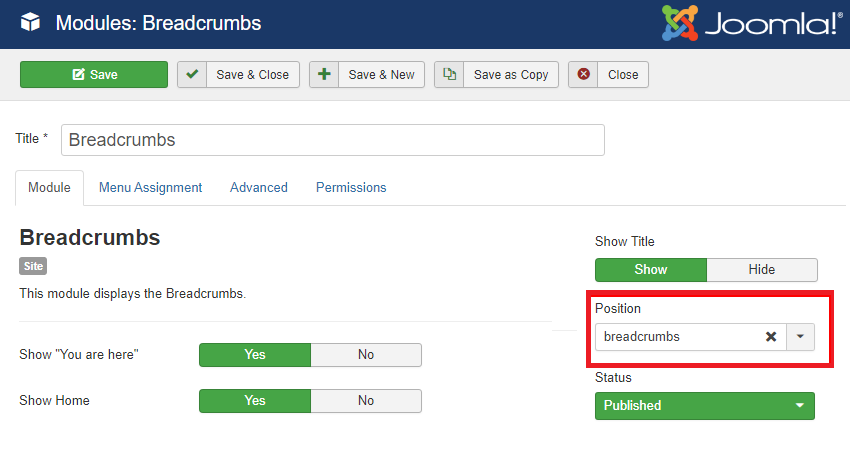Viewport: 850px width, 450px height.
Task: Set Show "You are here" to No
Action: [x=366, y=355]
